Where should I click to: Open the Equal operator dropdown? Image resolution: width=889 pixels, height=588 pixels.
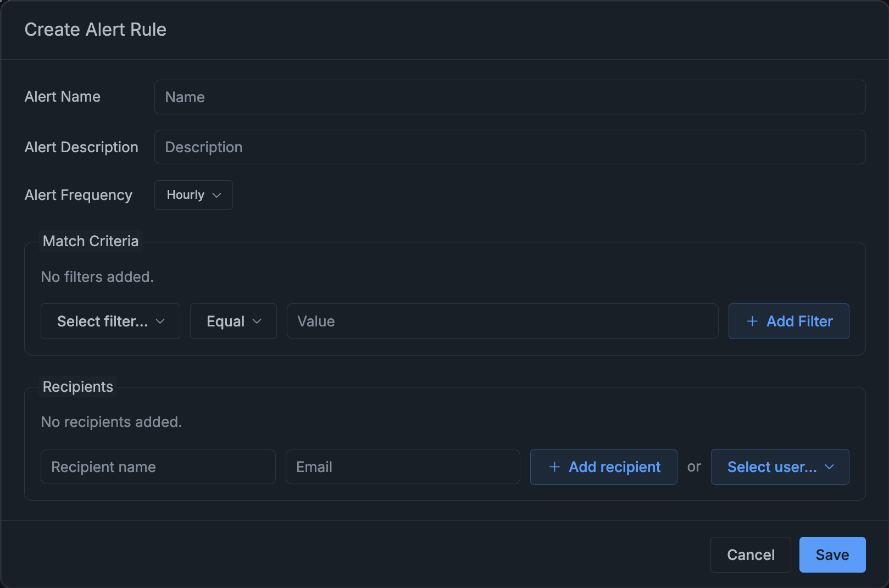coord(234,321)
